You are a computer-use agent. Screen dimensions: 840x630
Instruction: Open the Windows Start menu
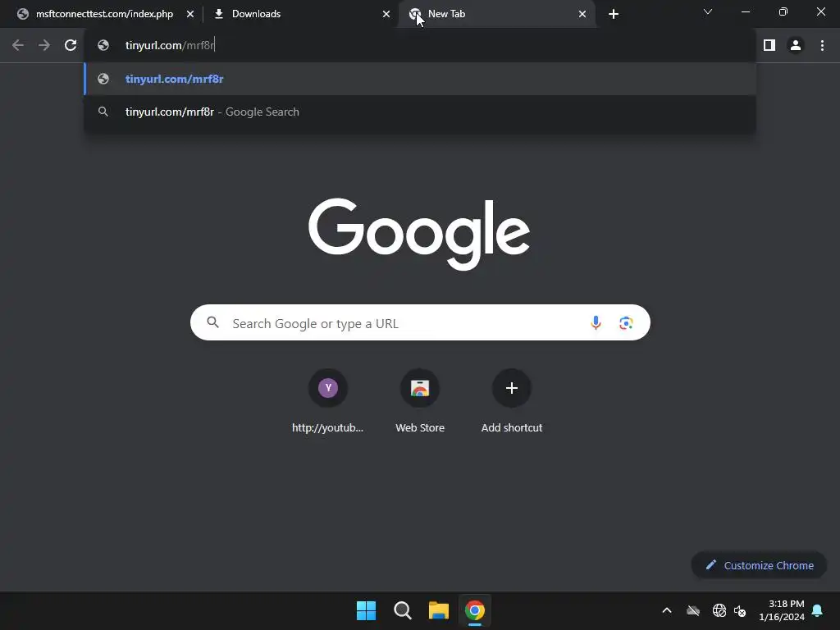point(367,610)
